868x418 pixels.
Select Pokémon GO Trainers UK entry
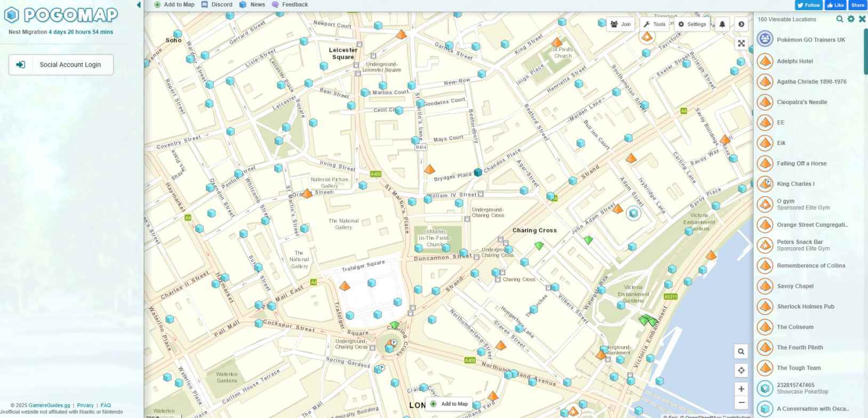[808, 40]
